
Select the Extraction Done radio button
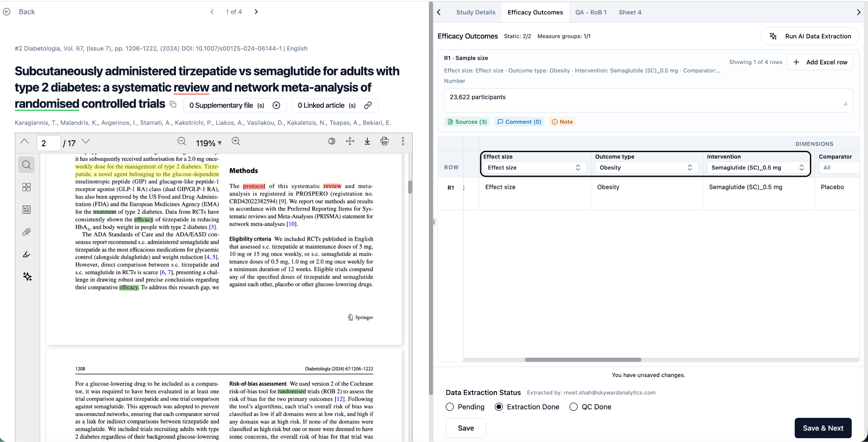(499, 407)
